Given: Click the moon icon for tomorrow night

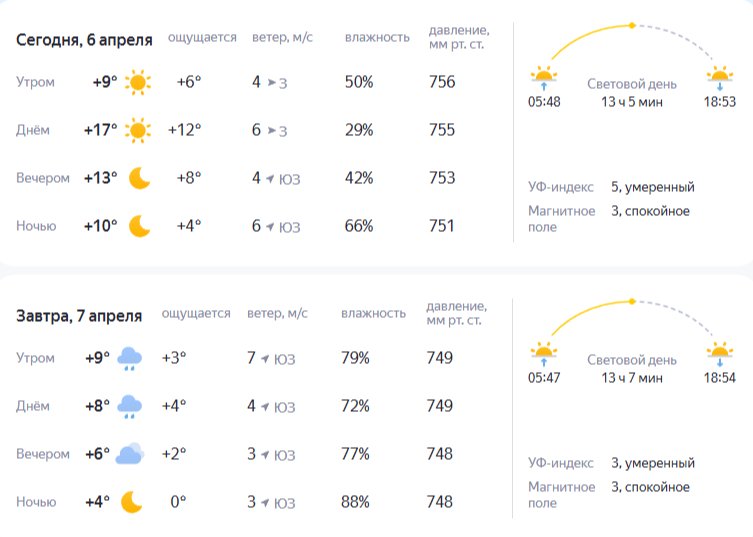Looking at the screenshot, I should tap(131, 502).
